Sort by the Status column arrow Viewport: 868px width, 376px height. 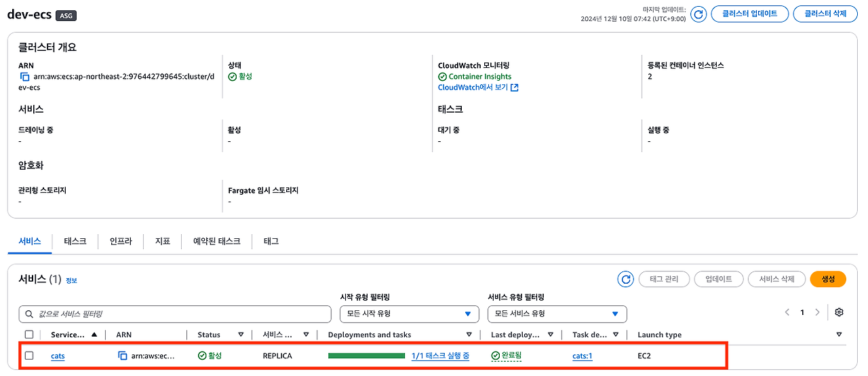coord(241,335)
